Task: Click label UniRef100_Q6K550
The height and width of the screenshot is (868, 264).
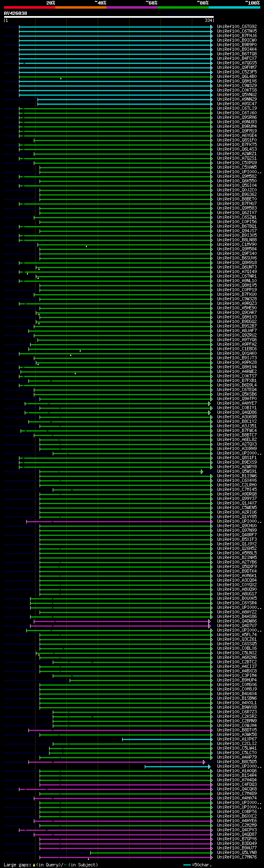Action: pyautogui.click(x=237, y=181)
